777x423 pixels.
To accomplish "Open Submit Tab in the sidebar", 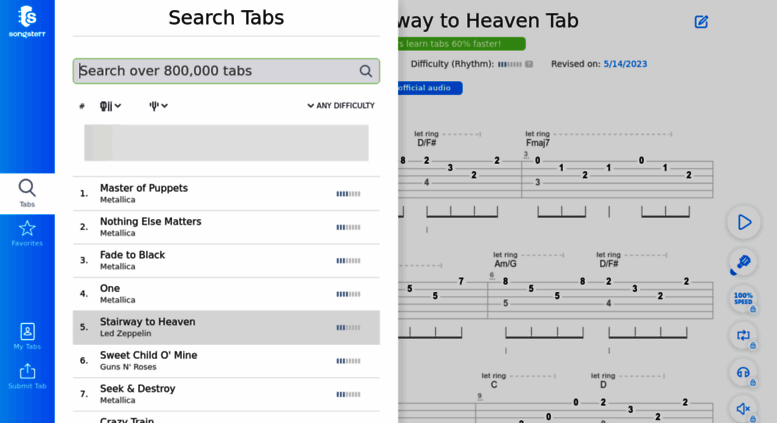I will [x=27, y=376].
